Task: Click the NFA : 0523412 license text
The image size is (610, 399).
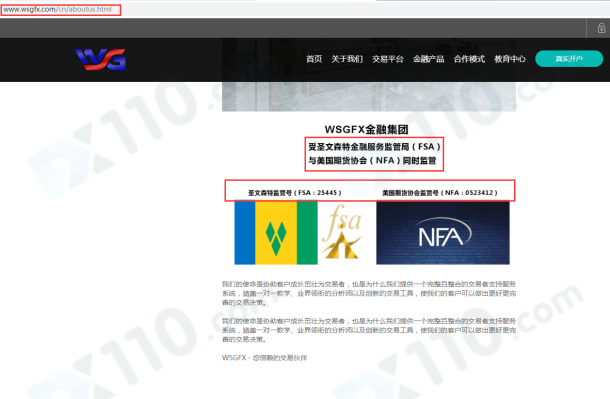Action: coord(440,193)
